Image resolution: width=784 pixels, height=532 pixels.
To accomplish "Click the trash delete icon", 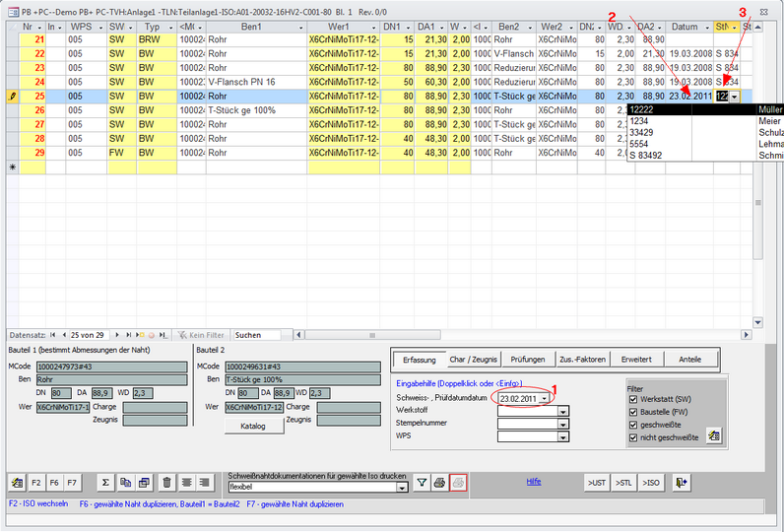I will (166, 482).
